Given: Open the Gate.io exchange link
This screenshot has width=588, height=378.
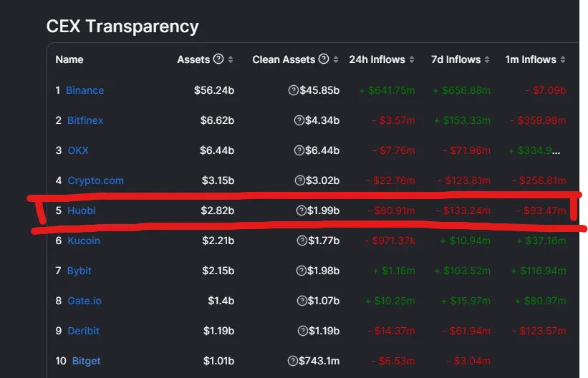Looking at the screenshot, I should pyautogui.click(x=85, y=301).
